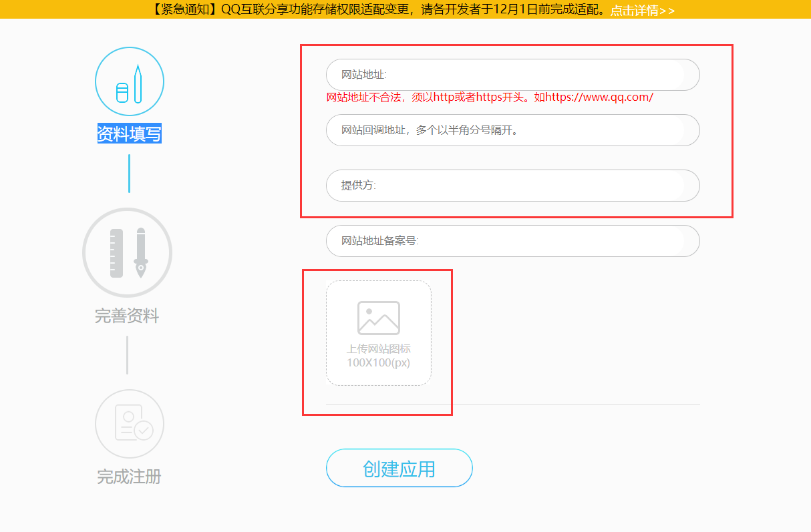Viewport: 811px width, 532px height.
Task: Click the 上传网站图标 upload label
Action: click(378, 349)
